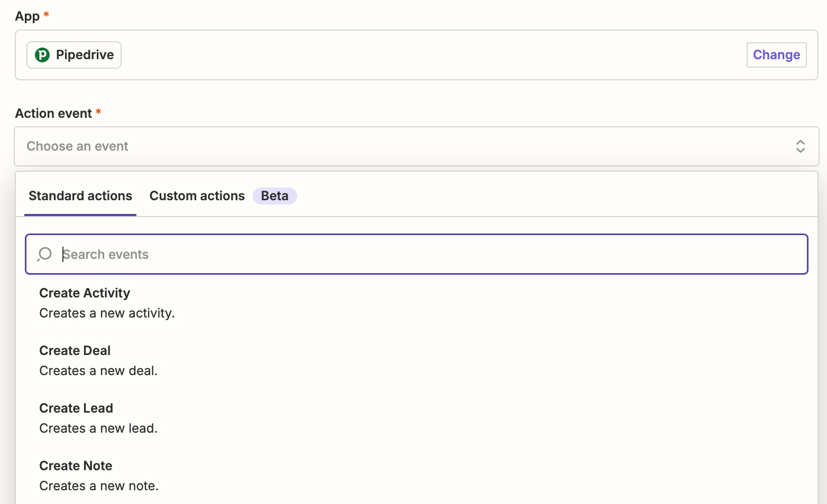Viewport: 827px width, 504px height.
Task: Click the Pipedrive app chip
Action: pos(74,55)
